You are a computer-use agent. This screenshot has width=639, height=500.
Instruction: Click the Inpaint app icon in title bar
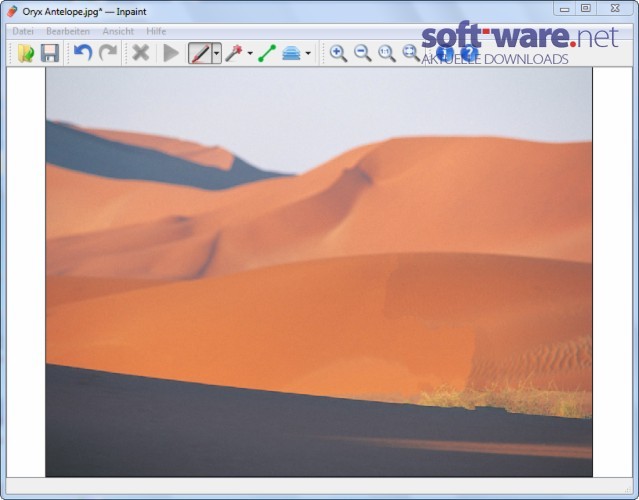(x=12, y=11)
